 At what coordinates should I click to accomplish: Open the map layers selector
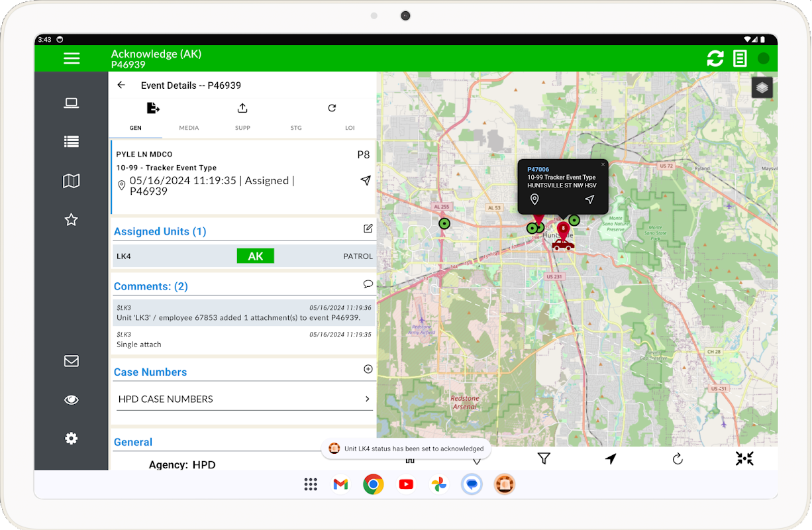(762, 87)
